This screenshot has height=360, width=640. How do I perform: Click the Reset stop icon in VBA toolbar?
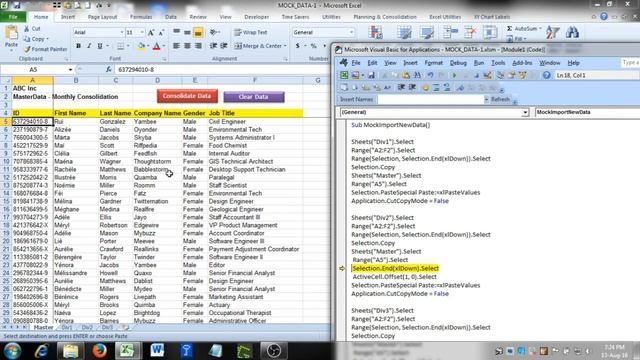tap(476, 75)
